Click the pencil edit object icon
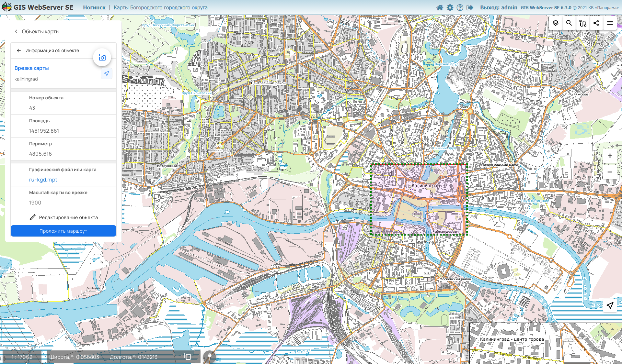 coord(32,217)
